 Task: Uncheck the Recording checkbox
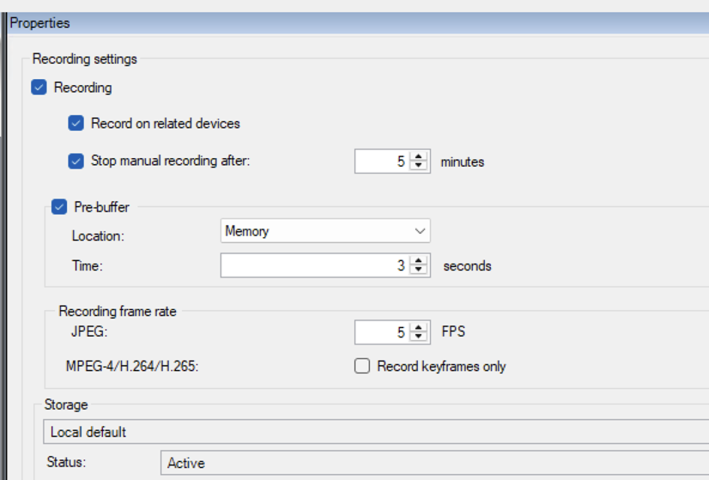[40, 88]
